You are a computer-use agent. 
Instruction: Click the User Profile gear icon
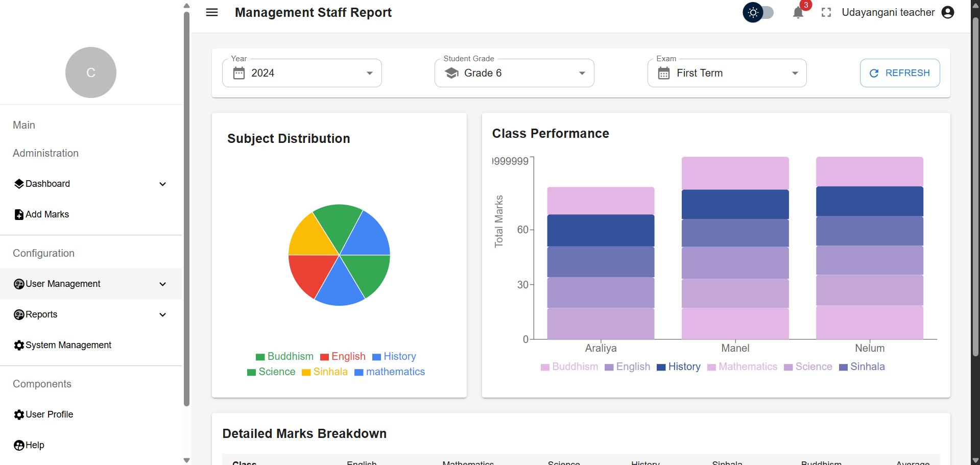(19, 415)
